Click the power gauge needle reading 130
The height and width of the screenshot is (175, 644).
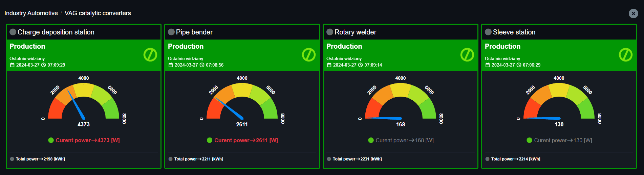[x=543, y=118]
